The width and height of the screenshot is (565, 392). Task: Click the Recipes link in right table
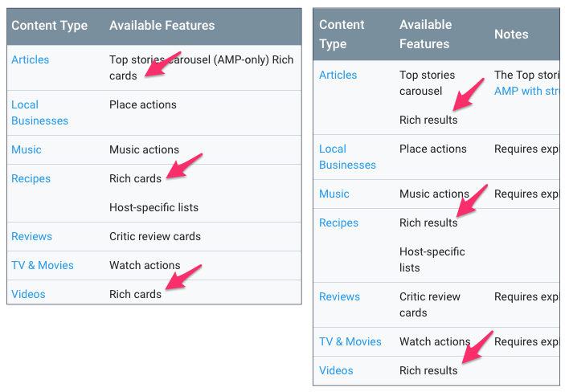click(338, 223)
